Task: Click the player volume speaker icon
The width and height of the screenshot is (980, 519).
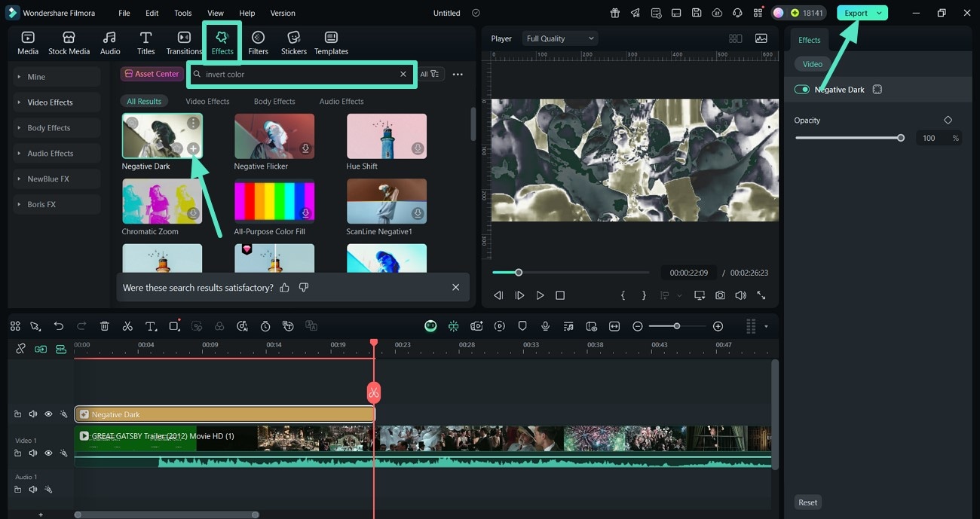Action: (740, 295)
